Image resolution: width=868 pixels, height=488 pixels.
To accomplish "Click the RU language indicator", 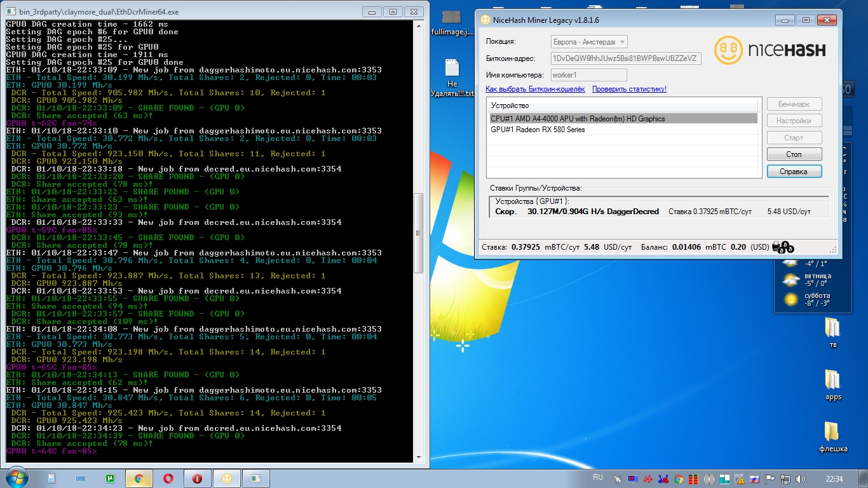I will click(x=598, y=477).
